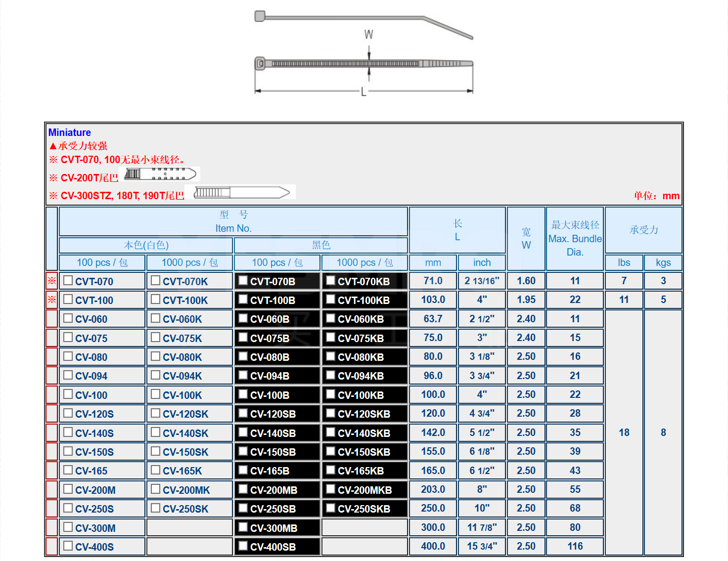
Task: Select the CV-100K checkbox
Action: [x=156, y=394]
